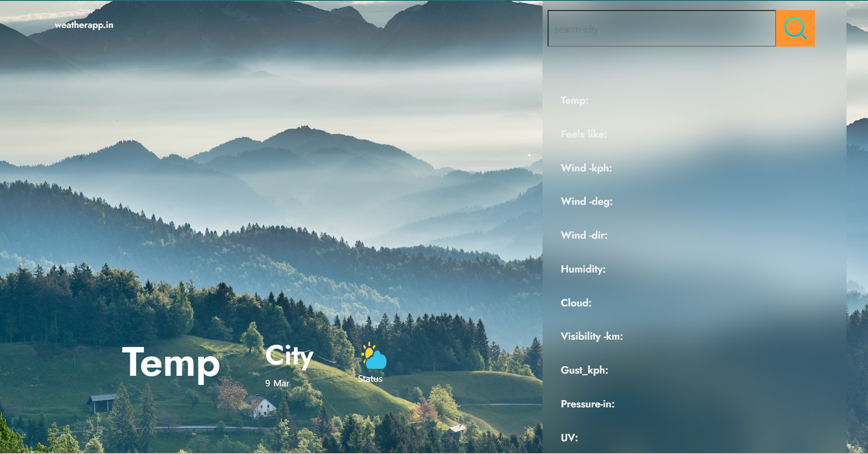The width and height of the screenshot is (868, 454).
Task: Click the Visibility -km: label
Action: (591, 336)
